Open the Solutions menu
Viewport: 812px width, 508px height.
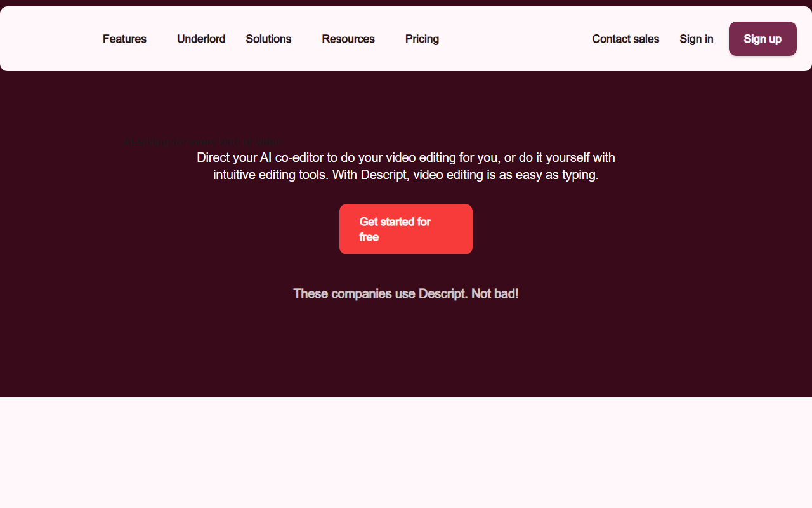pyautogui.click(x=268, y=39)
